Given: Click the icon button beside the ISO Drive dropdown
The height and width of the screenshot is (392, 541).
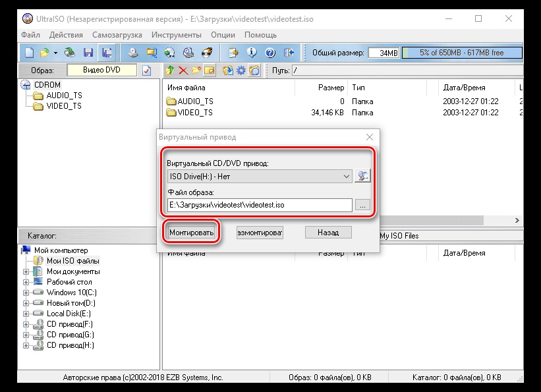Looking at the screenshot, I should 362,176.
